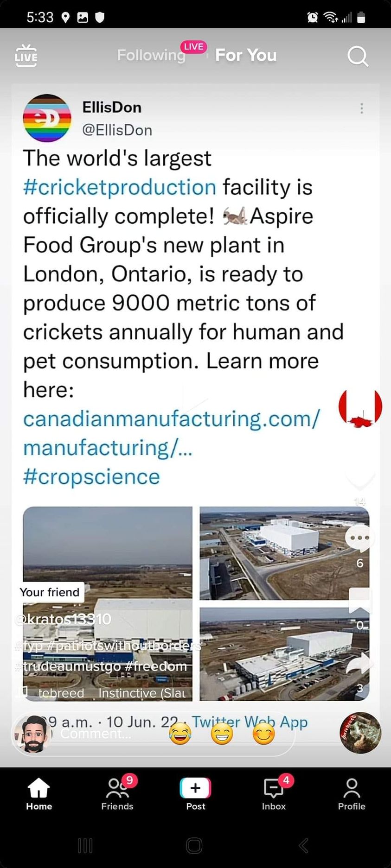Viewport: 391px width, 868px height.
Task: Open comments speech bubble
Action: coord(359,539)
